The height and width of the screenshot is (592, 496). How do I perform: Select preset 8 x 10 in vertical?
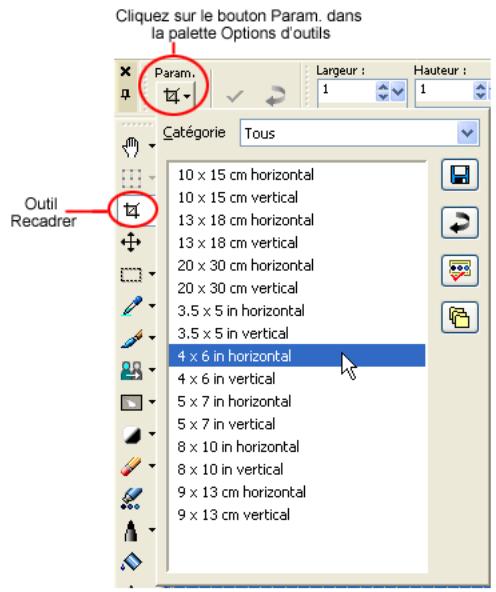297,469
